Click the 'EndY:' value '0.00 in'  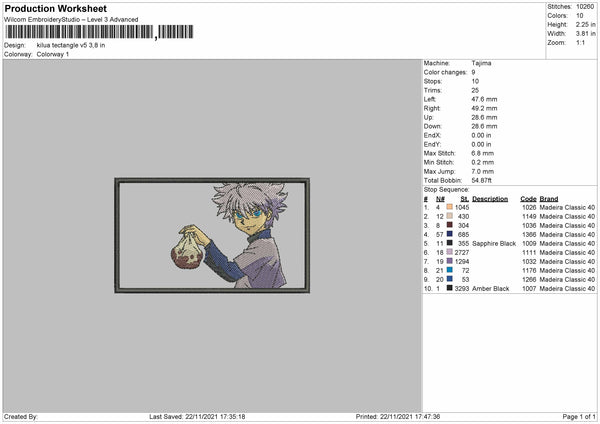click(x=481, y=144)
